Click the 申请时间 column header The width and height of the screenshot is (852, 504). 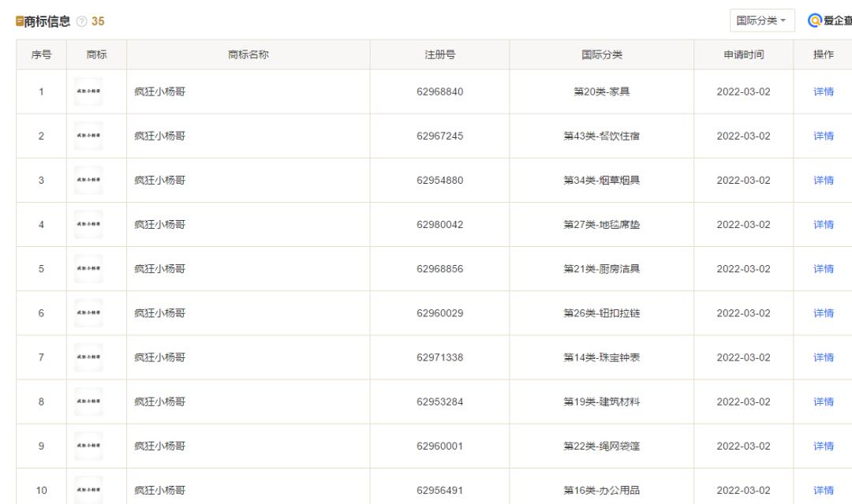click(x=743, y=54)
